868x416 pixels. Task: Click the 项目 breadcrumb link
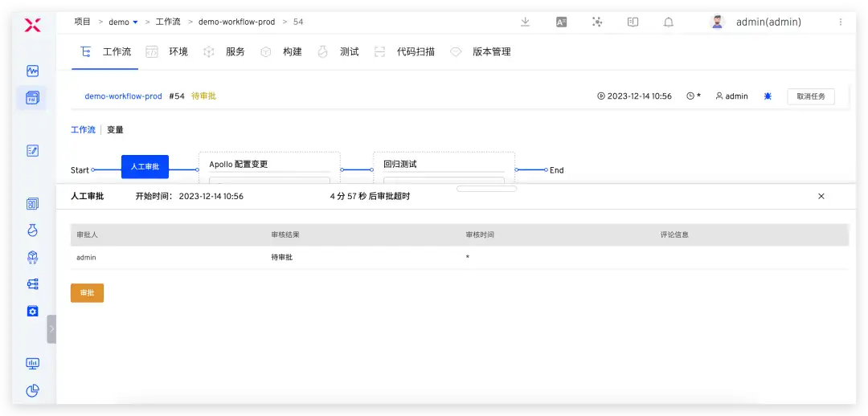[x=83, y=22]
